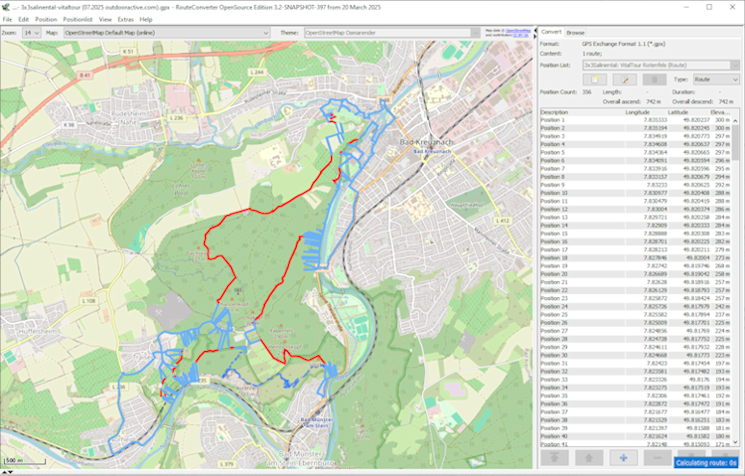
Task: Click the move-to-top arrow icon
Action: coord(553,457)
